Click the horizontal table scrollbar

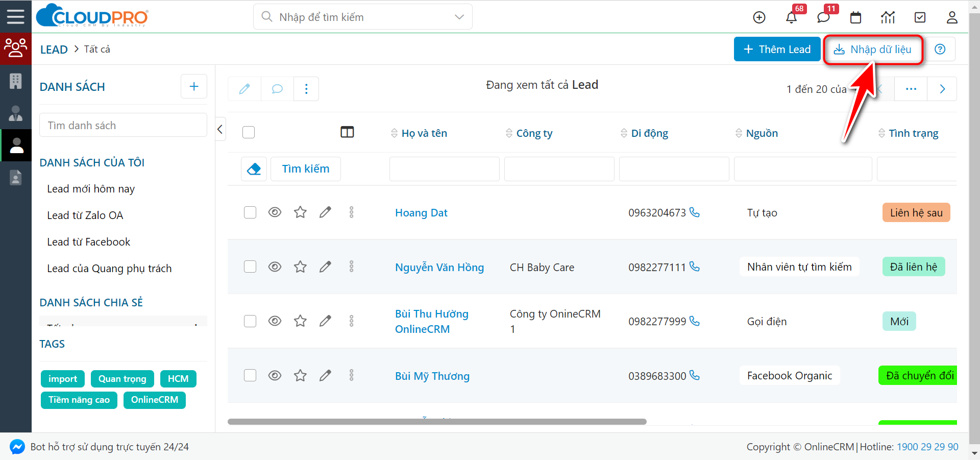pos(437,422)
